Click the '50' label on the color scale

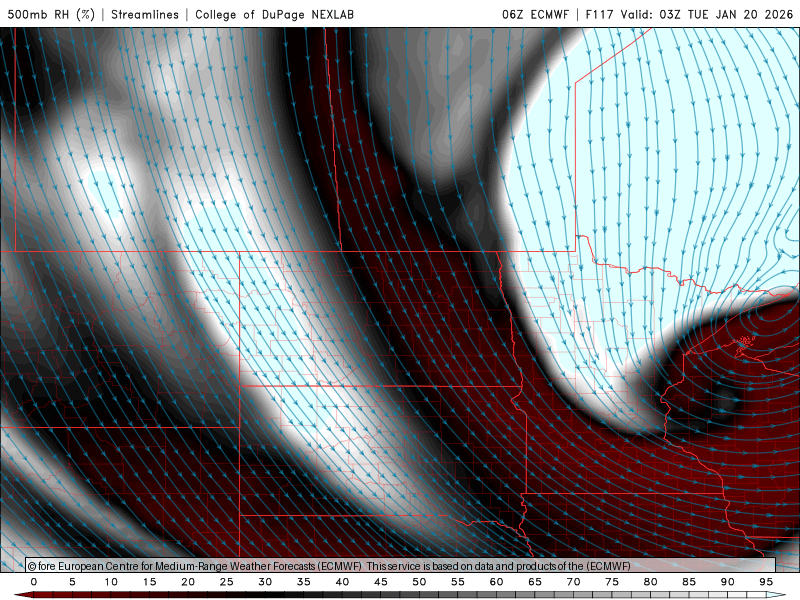(419, 582)
